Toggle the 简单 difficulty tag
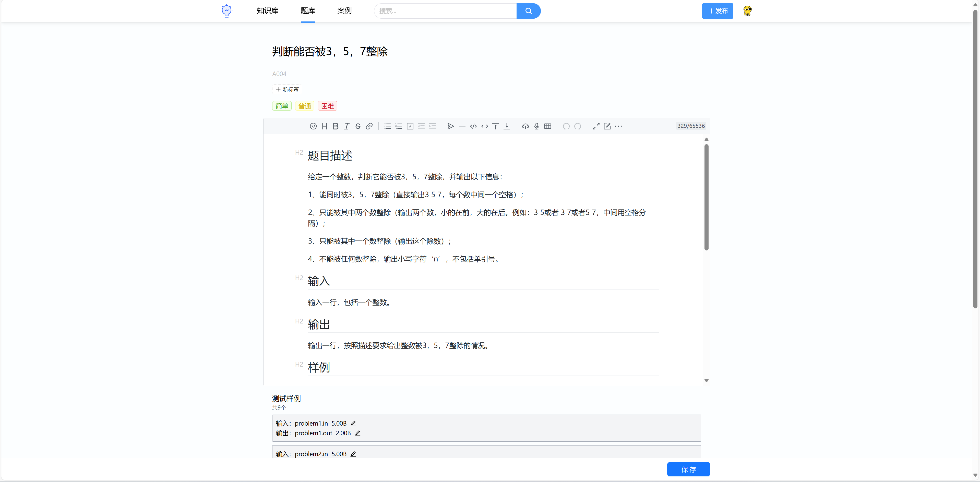 282,106
